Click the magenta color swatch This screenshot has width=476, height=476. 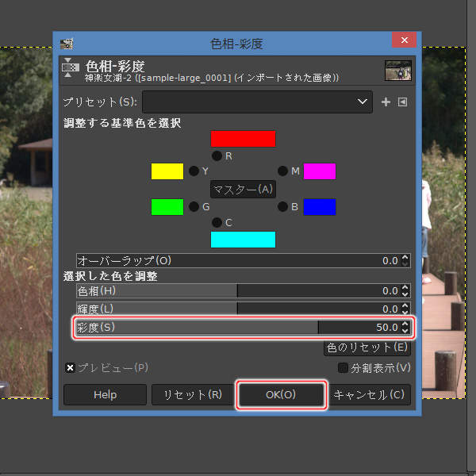coord(320,171)
